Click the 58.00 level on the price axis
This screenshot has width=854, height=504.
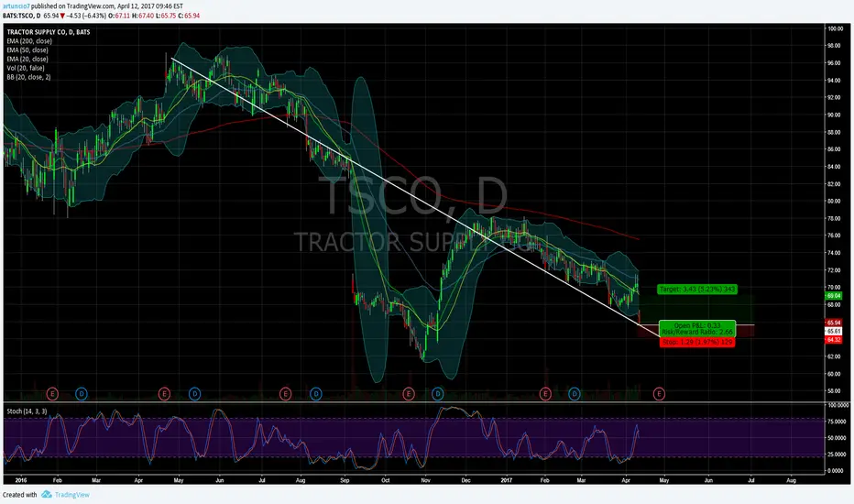(834, 391)
